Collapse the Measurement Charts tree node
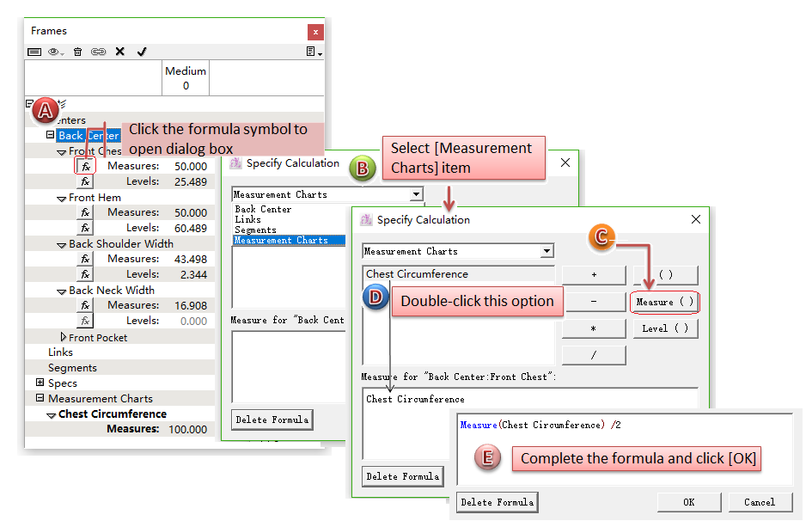 (x=40, y=398)
